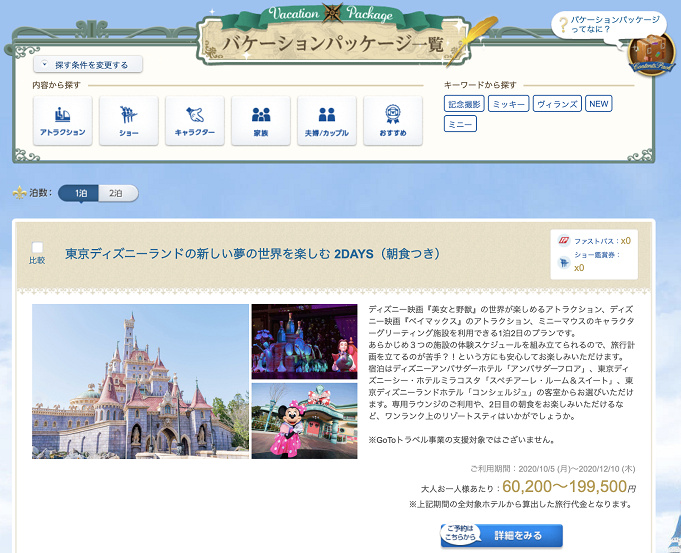Select the 記念撮影 keyword tag

[464, 103]
